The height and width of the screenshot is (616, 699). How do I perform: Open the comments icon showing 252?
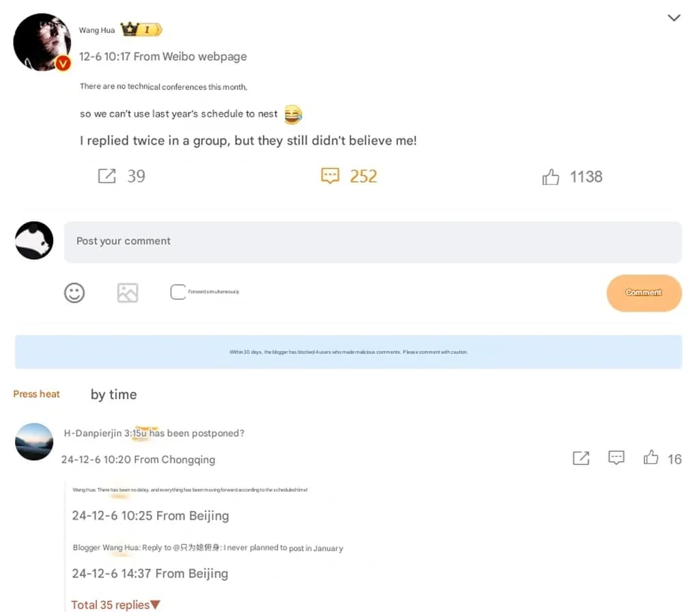pos(330,176)
